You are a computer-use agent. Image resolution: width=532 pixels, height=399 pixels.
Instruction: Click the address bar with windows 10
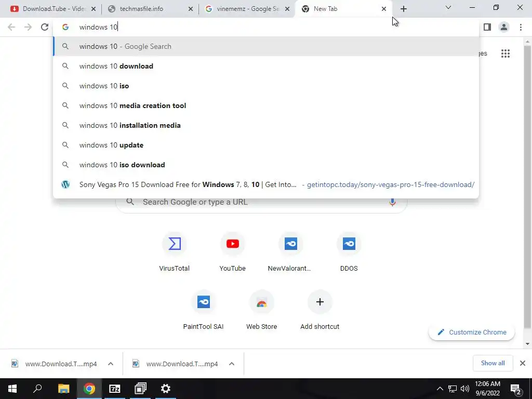click(266, 27)
